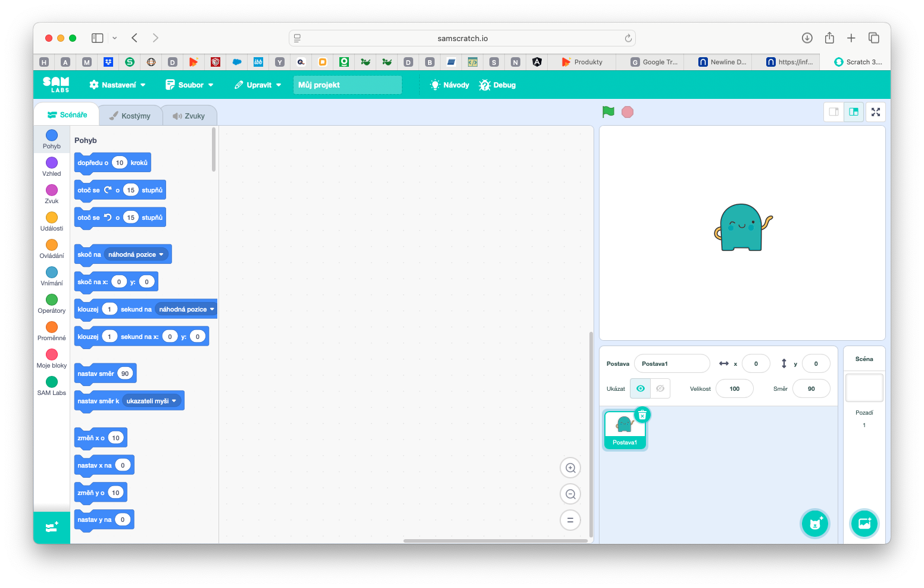Open the Nastavení menu

tap(118, 85)
